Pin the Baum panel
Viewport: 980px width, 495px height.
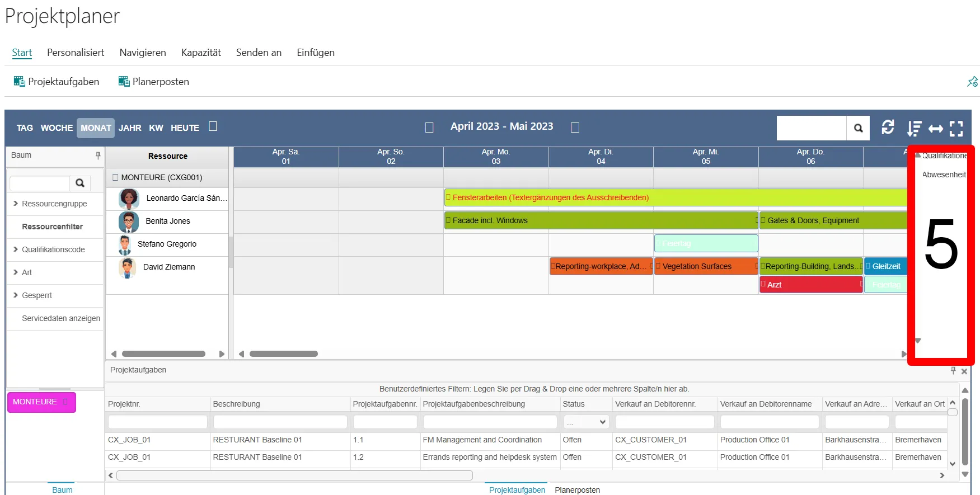98,155
